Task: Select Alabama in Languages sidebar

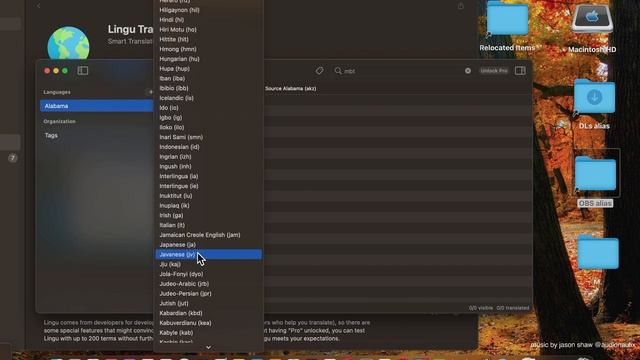Action: pos(96,106)
